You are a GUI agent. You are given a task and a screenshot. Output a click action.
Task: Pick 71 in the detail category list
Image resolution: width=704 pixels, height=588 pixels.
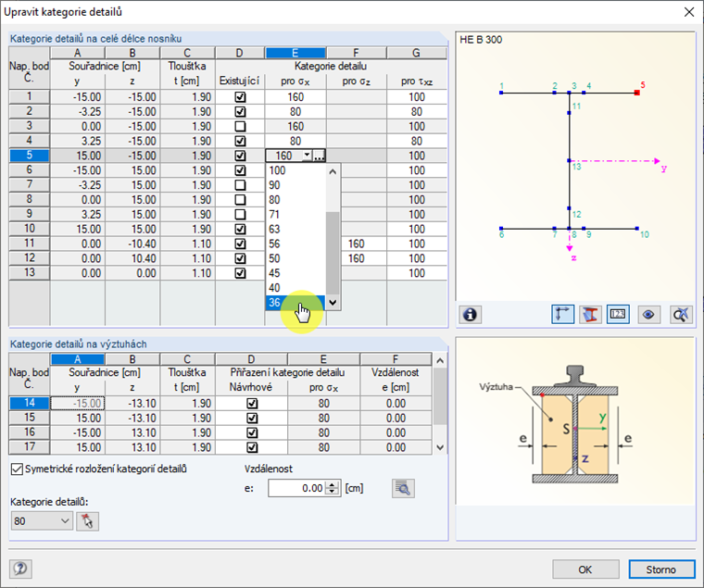pos(276,214)
